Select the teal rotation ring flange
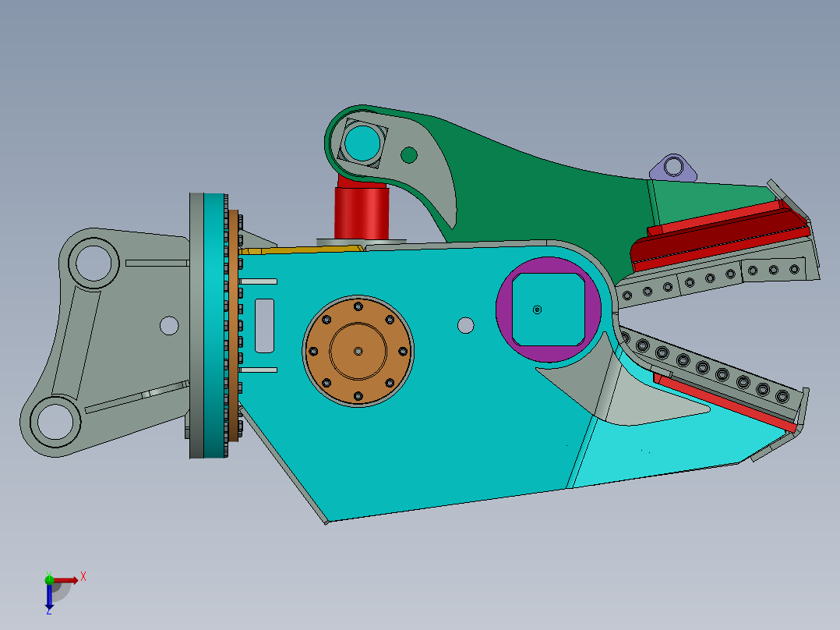This screenshot has width=840, height=630. 214,325
